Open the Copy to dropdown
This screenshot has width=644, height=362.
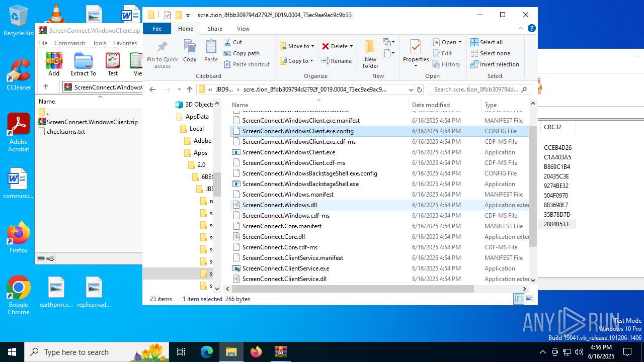[297, 61]
